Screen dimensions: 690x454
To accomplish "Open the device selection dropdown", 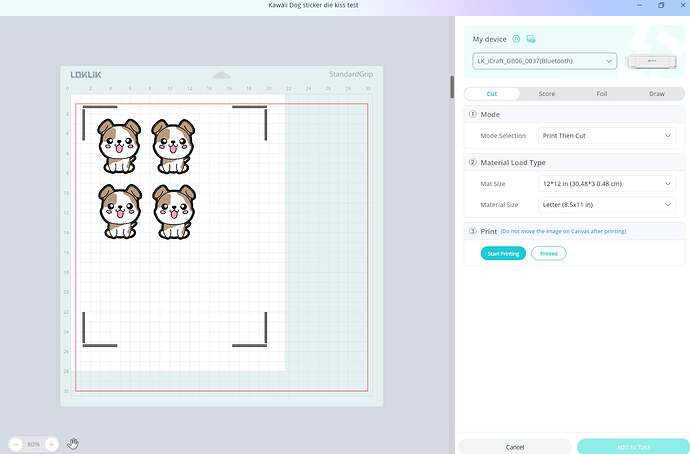I will point(544,61).
